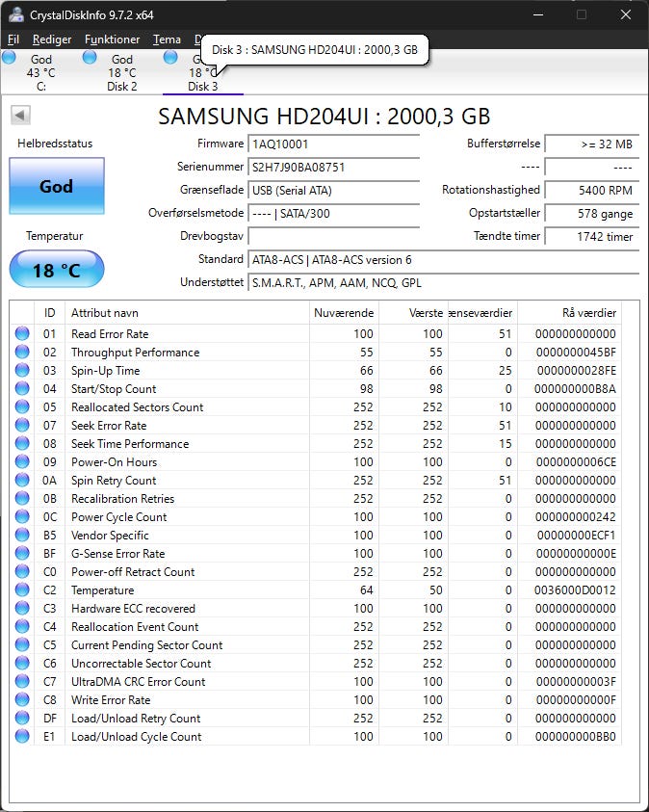This screenshot has height=812, width=649.
Task: Switch to the Disk 2 tab
Action: tap(122, 72)
